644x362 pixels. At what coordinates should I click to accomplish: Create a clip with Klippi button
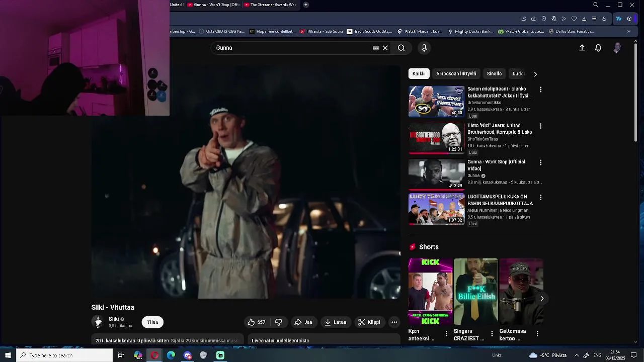pyautogui.click(x=369, y=322)
